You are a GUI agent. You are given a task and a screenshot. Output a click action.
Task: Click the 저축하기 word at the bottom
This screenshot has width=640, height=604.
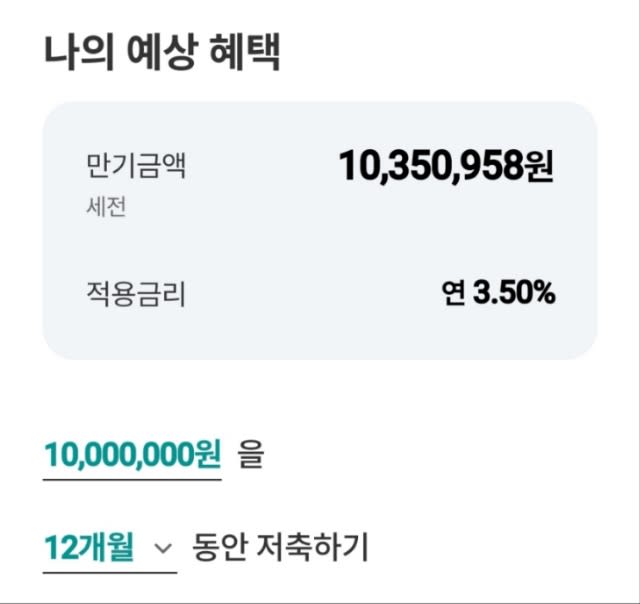[312, 547]
